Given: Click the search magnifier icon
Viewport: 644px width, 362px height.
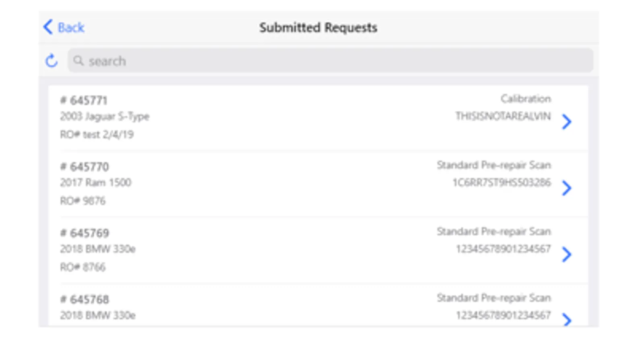Looking at the screenshot, I should coord(78,61).
